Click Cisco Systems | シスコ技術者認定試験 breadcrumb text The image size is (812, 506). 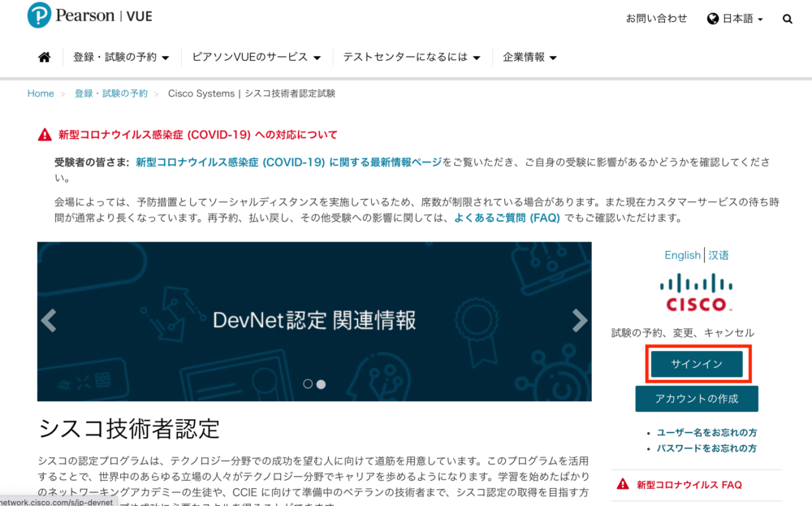coord(252,93)
